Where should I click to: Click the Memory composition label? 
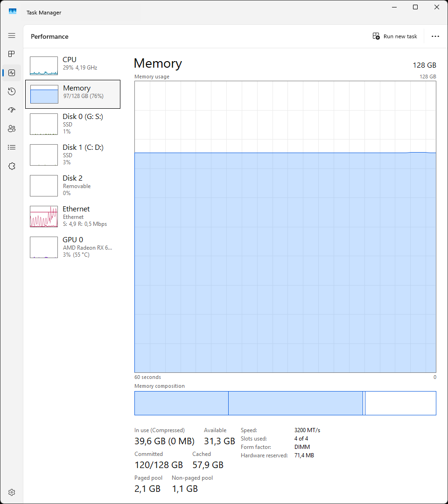point(160,386)
